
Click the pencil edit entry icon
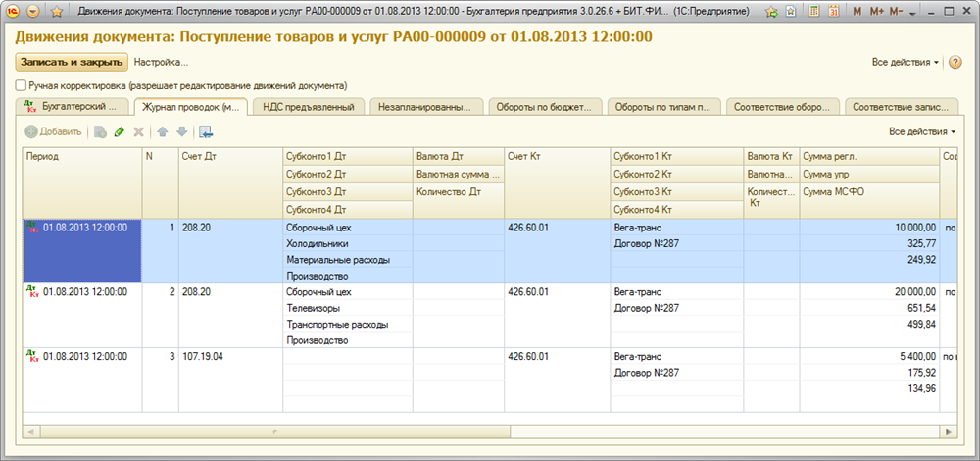coord(120,131)
